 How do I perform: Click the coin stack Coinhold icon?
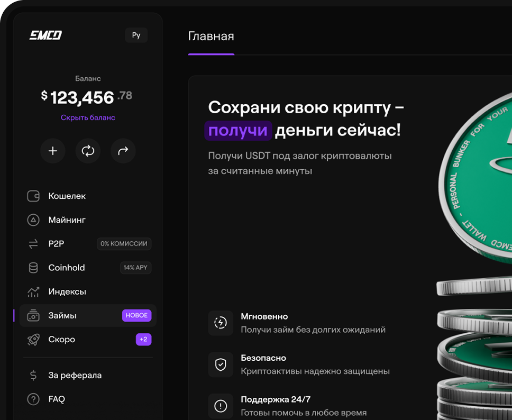coord(33,268)
